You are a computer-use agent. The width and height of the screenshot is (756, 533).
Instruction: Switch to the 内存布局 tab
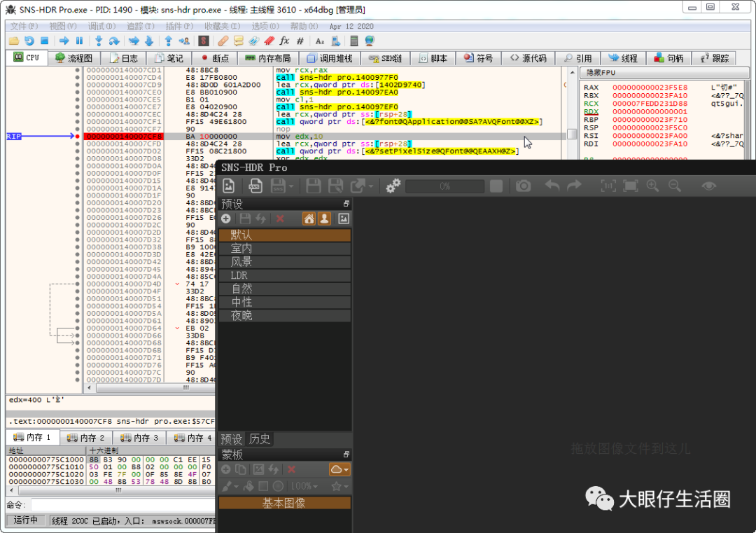click(268, 58)
